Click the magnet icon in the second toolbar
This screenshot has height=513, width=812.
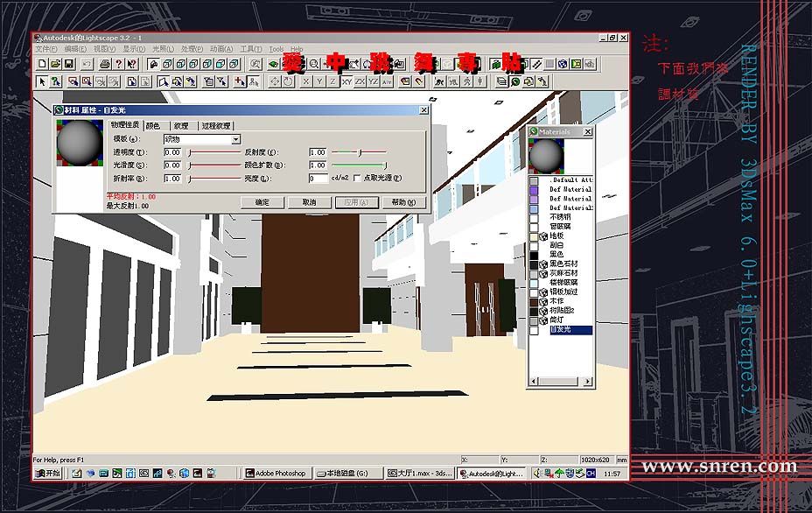[x=418, y=81]
